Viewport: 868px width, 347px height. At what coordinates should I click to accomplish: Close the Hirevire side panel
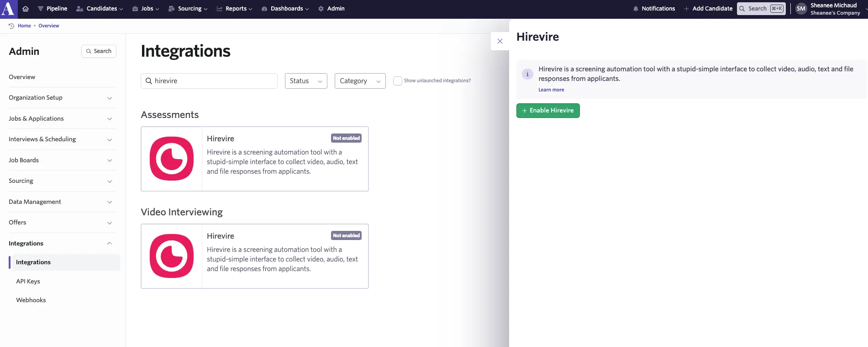(x=500, y=41)
